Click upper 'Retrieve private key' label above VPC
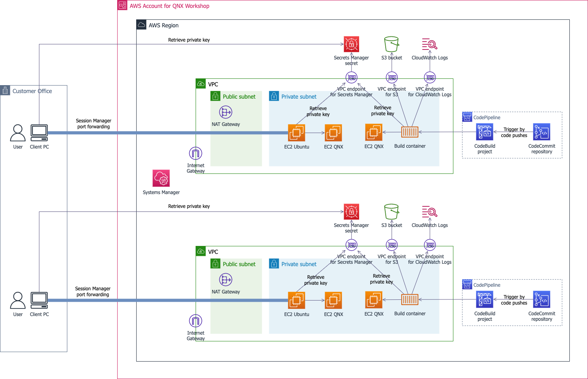 (x=189, y=40)
